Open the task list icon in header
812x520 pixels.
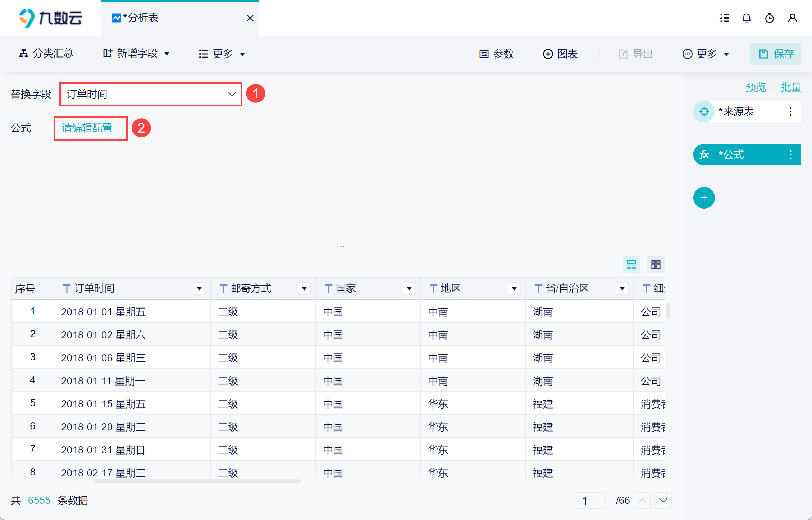[724, 18]
